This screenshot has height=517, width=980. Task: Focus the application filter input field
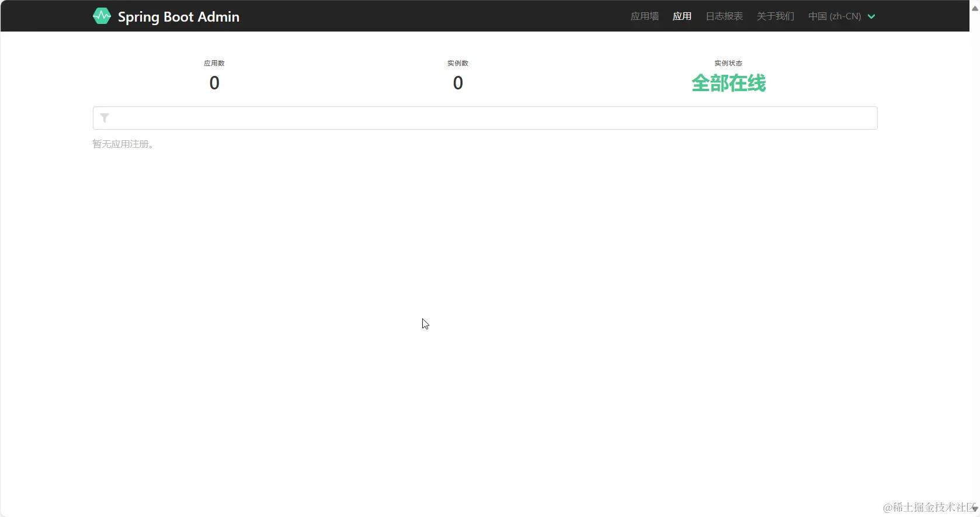tap(485, 118)
